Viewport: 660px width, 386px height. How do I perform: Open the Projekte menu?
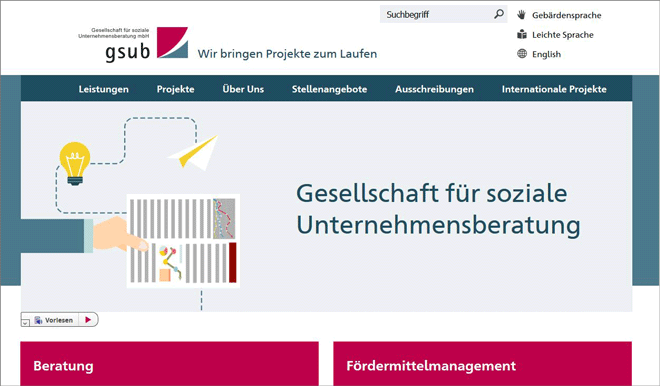point(176,89)
